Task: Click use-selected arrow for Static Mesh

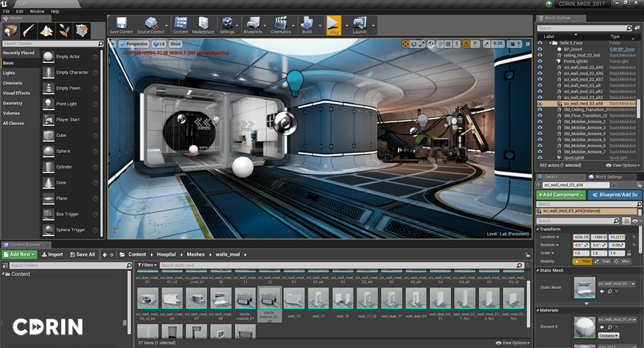Action: [x=602, y=291]
